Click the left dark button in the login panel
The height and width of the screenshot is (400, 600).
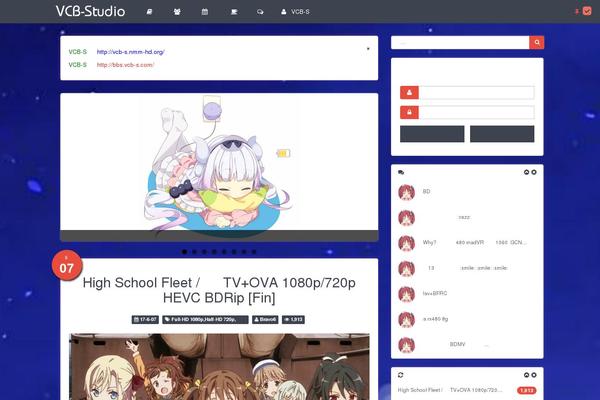click(432, 134)
